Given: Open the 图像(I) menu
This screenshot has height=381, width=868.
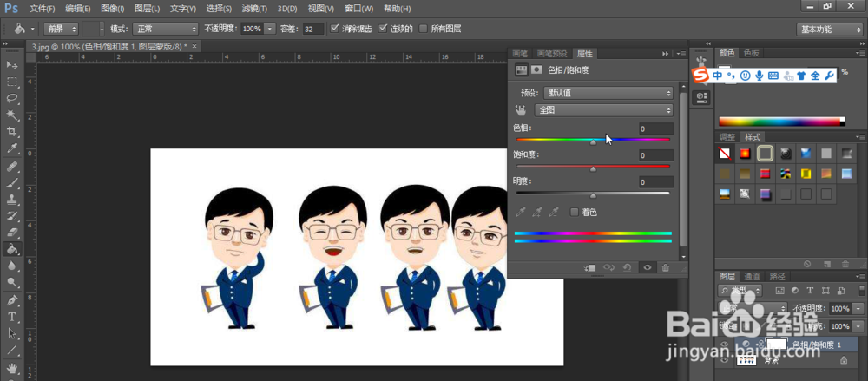Looking at the screenshot, I should point(112,9).
